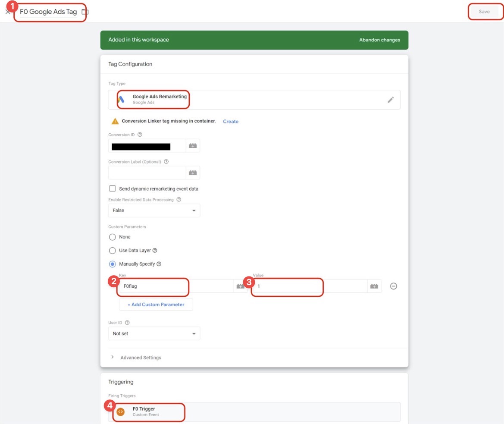Choose the Manually Specify radio option

[113, 264]
